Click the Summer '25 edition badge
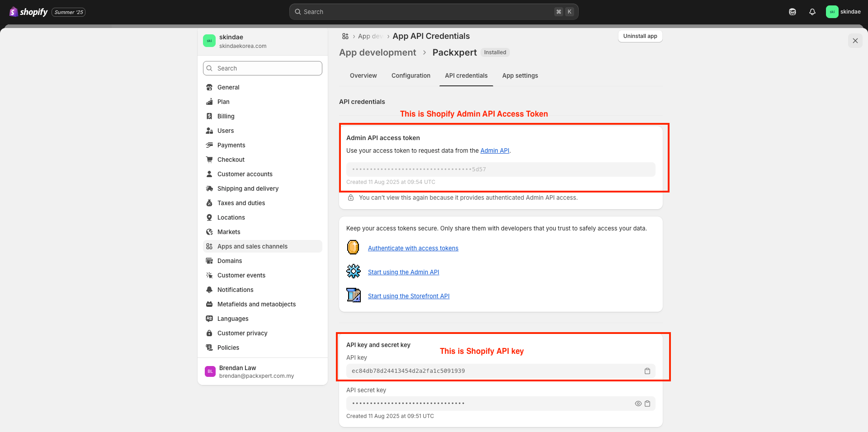The height and width of the screenshot is (432, 868). (69, 12)
